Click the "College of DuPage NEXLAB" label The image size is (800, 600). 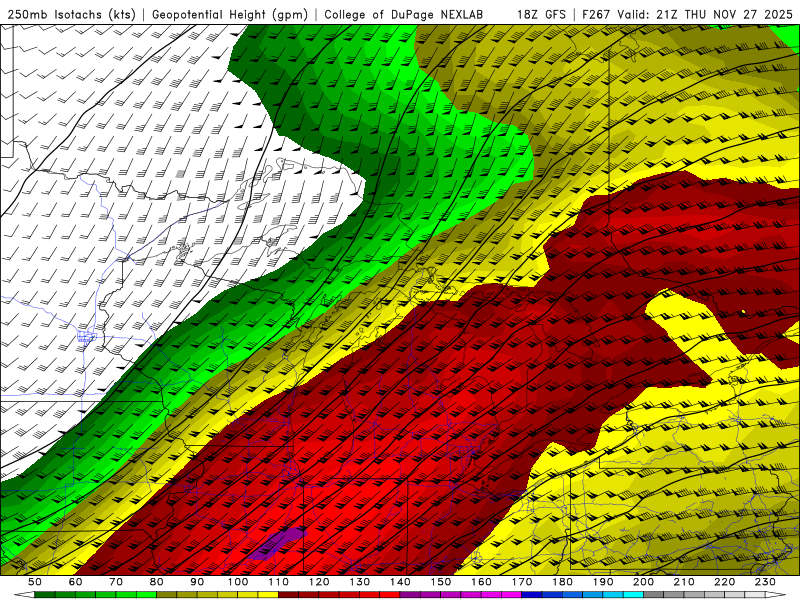404,15
